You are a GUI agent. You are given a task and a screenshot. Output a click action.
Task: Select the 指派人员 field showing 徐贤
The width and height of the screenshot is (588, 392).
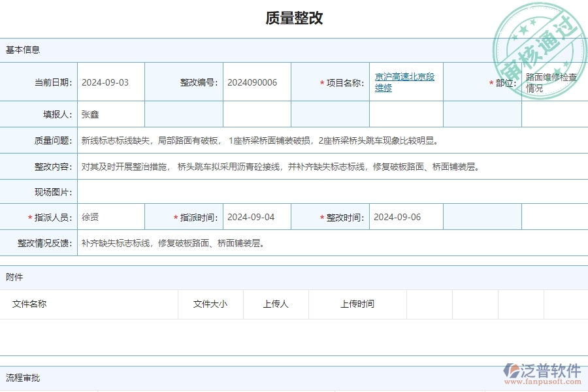(x=91, y=216)
